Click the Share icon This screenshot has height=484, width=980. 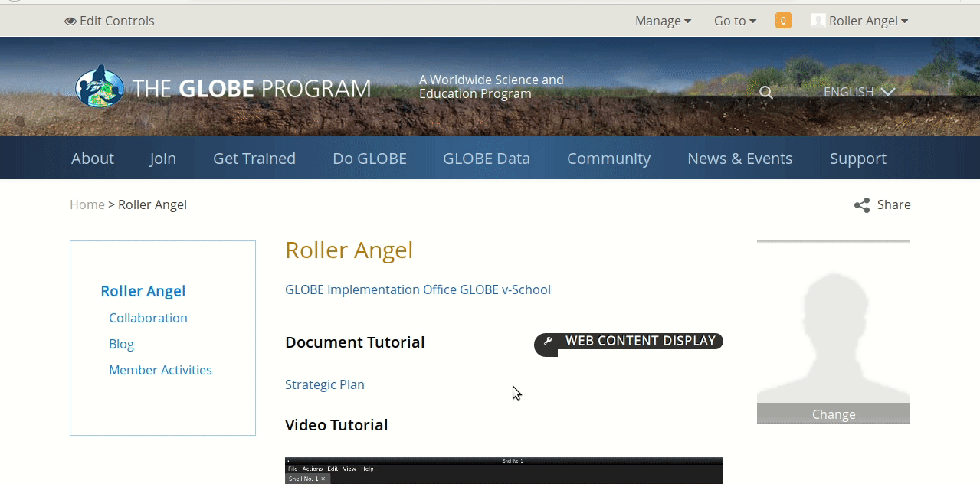click(x=862, y=205)
